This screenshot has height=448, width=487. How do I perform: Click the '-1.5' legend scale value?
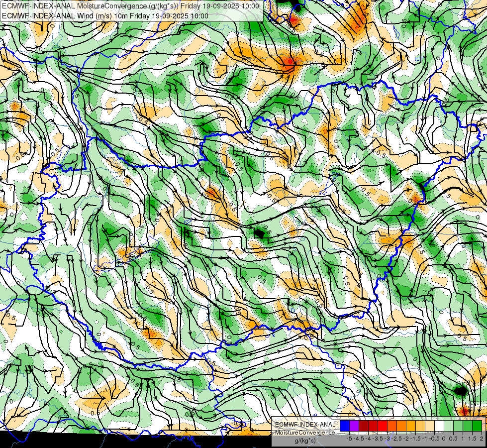(x=416, y=439)
